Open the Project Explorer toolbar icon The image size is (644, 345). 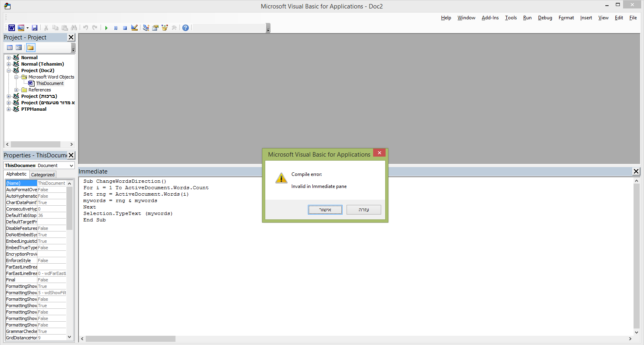click(146, 28)
